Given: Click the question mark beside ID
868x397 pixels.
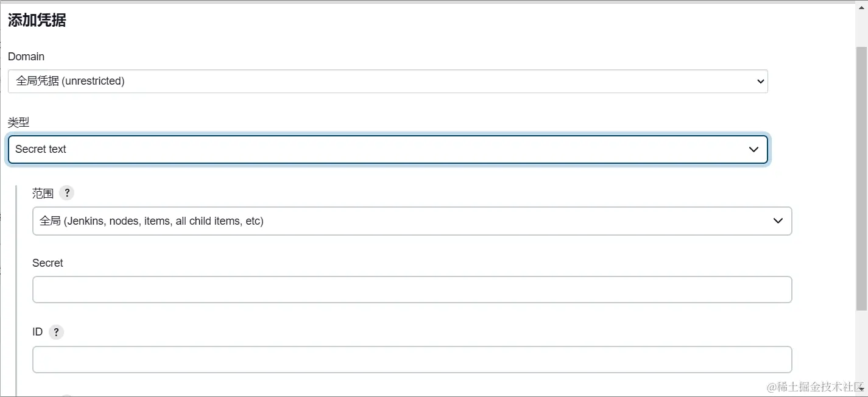Looking at the screenshot, I should click(x=56, y=332).
